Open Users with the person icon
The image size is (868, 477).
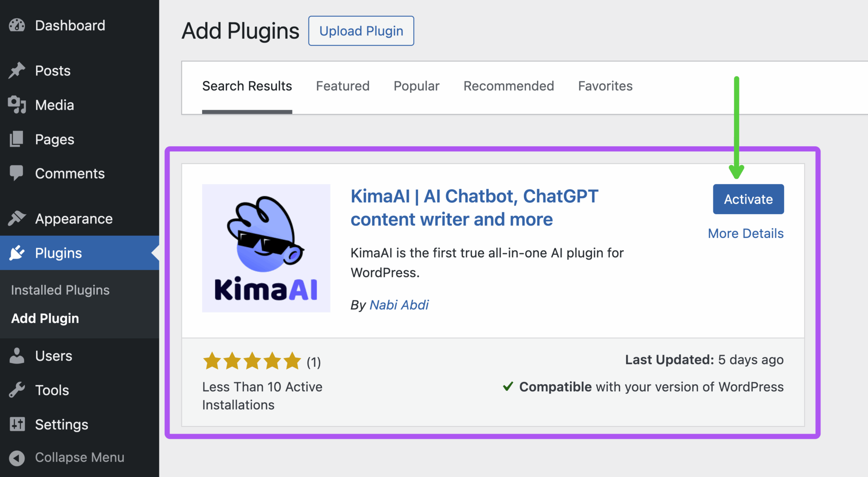[x=17, y=356]
